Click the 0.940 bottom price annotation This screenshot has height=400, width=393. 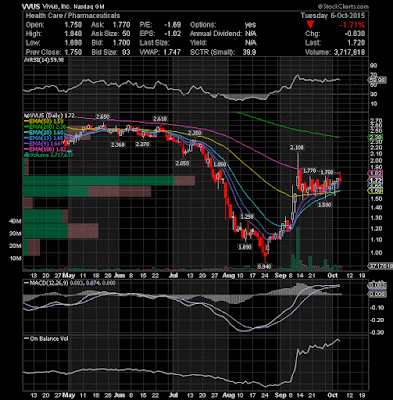[265, 266]
